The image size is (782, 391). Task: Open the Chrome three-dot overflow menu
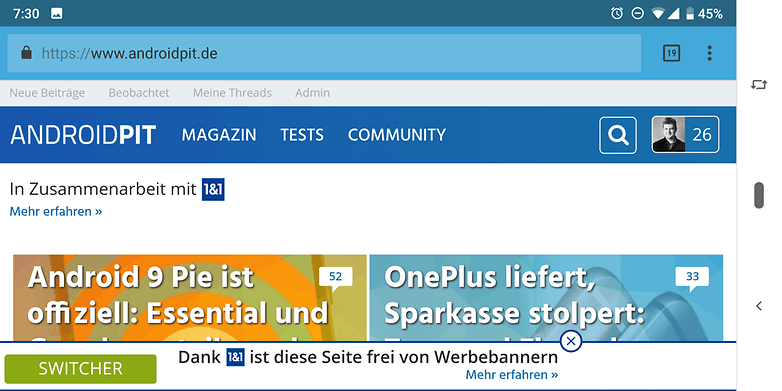(709, 53)
